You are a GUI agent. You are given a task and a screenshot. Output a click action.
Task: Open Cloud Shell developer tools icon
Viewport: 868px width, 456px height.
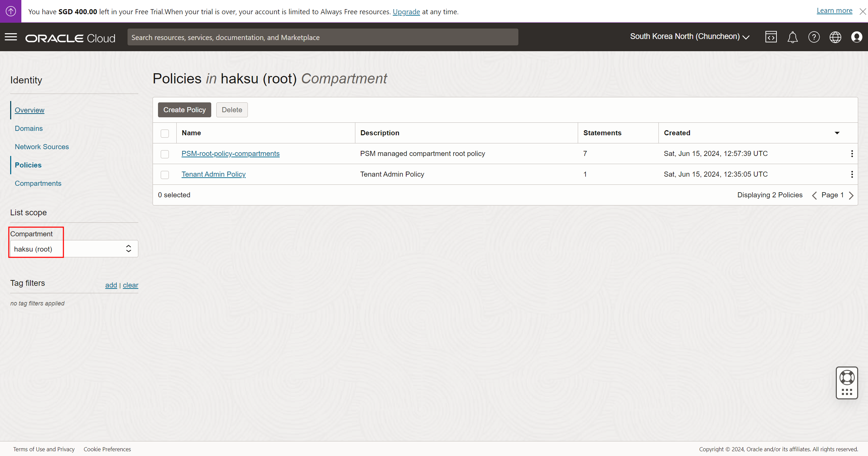point(771,37)
